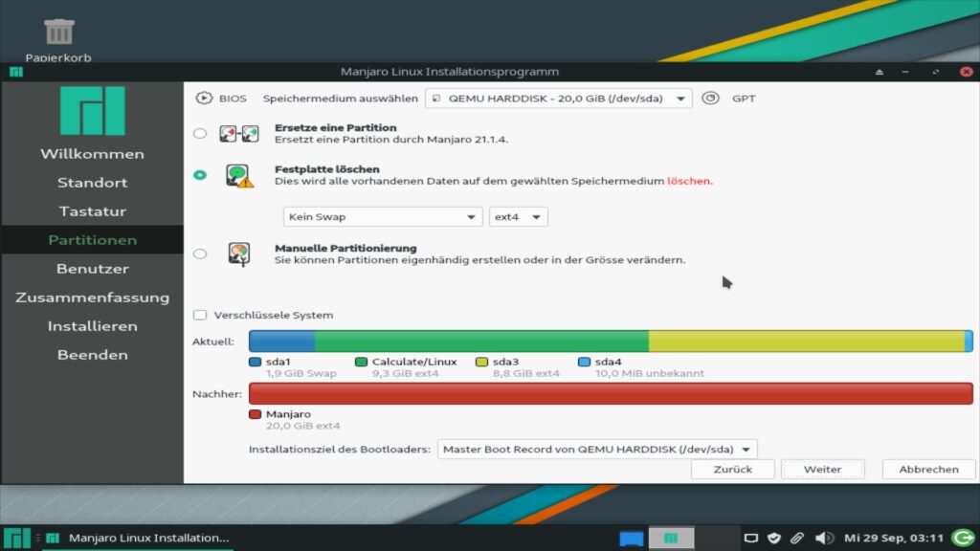
Task: Click the '9,3 GiB ext4' text
Action: click(405, 374)
